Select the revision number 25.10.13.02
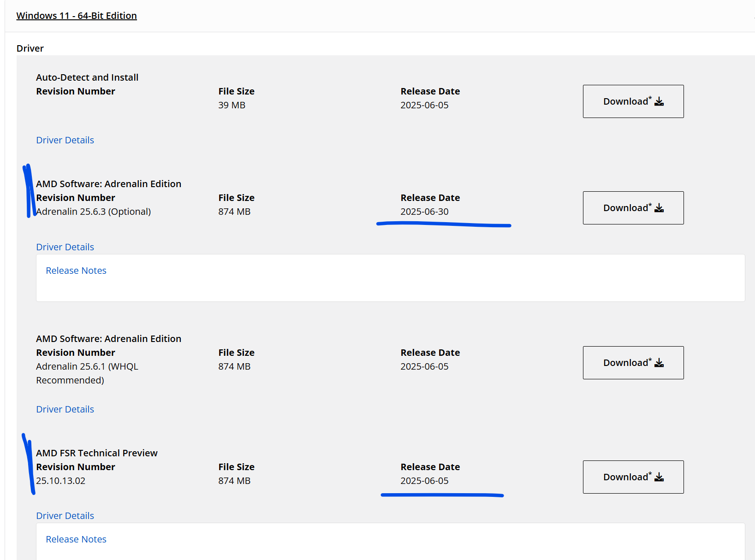The width and height of the screenshot is (755, 560). tap(61, 481)
